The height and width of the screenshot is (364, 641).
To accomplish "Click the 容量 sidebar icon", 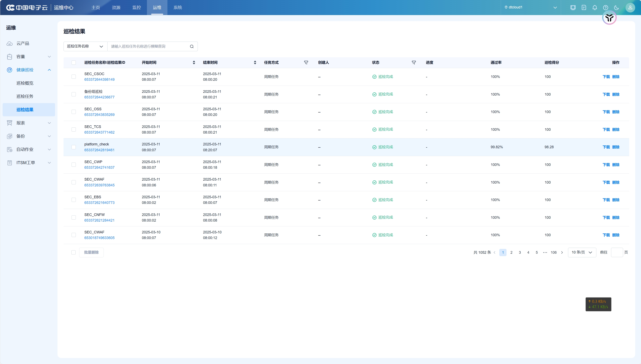I will pyautogui.click(x=9, y=57).
